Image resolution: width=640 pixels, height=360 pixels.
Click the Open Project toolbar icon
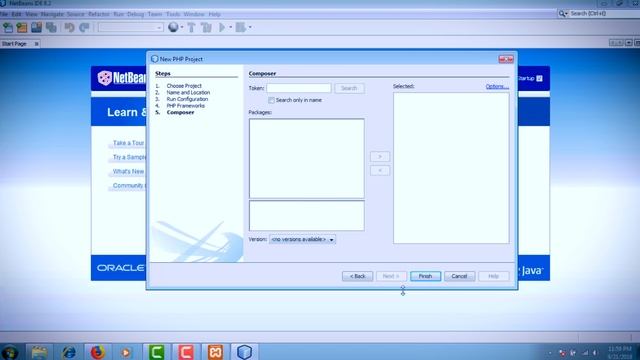pyautogui.click(x=36, y=27)
